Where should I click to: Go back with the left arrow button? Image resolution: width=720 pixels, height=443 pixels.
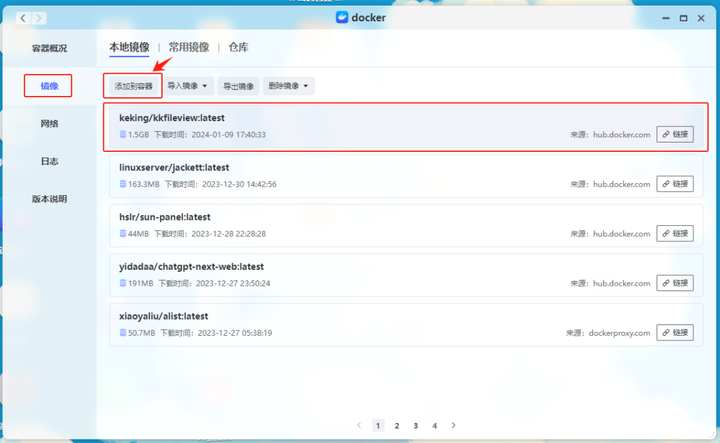(x=23, y=18)
